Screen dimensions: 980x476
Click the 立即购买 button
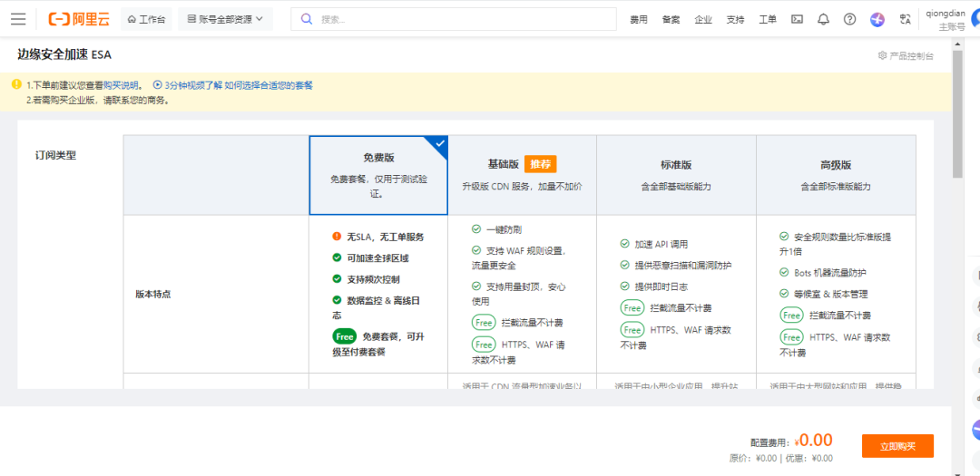point(897,446)
